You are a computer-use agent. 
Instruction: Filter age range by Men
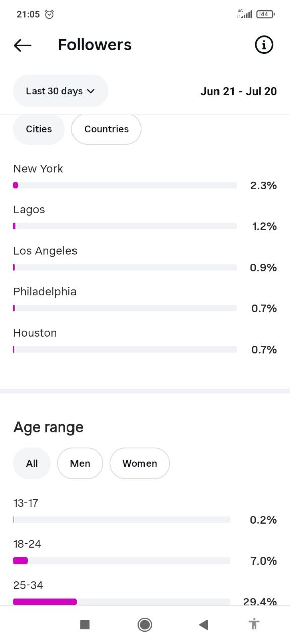tap(80, 463)
